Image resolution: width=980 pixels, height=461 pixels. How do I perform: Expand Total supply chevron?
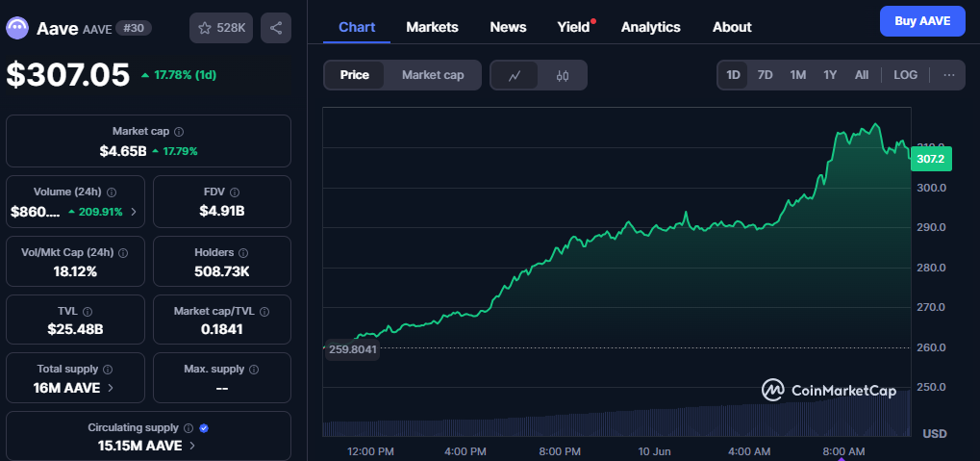(x=111, y=388)
